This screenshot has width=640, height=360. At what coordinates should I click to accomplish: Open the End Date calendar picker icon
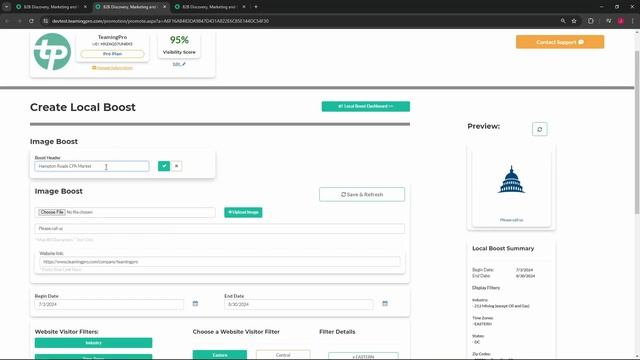385,304
